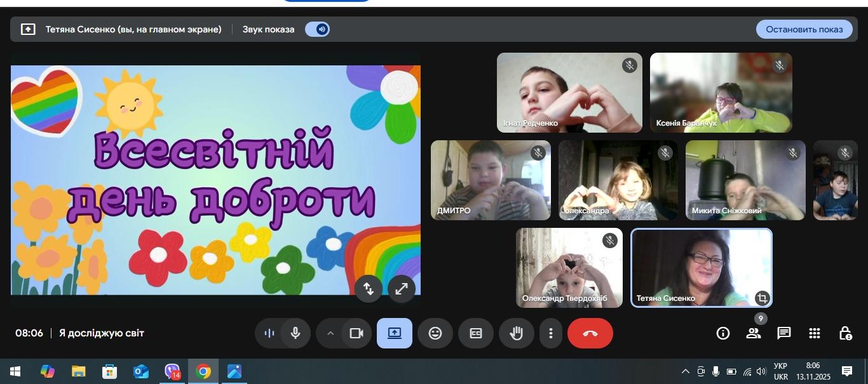Open the more options three-dot menu
The height and width of the screenshot is (384, 868).
550,333
